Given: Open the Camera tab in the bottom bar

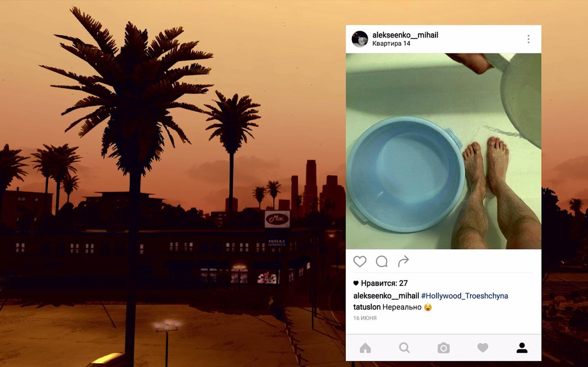Looking at the screenshot, I should pos(443,348).
